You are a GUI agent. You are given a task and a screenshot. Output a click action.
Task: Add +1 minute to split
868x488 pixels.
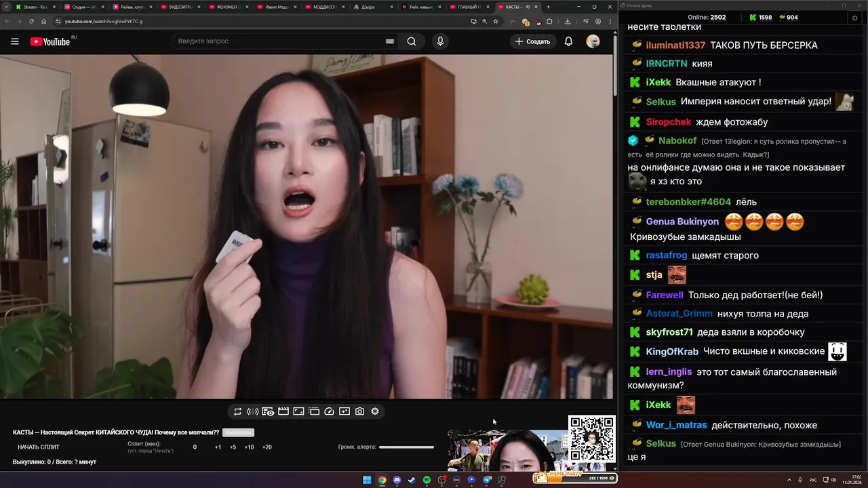click(218, 447)
